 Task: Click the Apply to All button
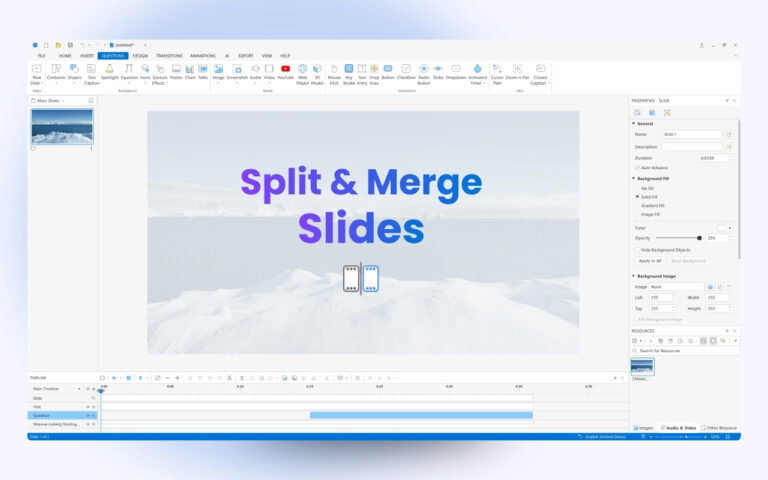click(x=649, y=261)
